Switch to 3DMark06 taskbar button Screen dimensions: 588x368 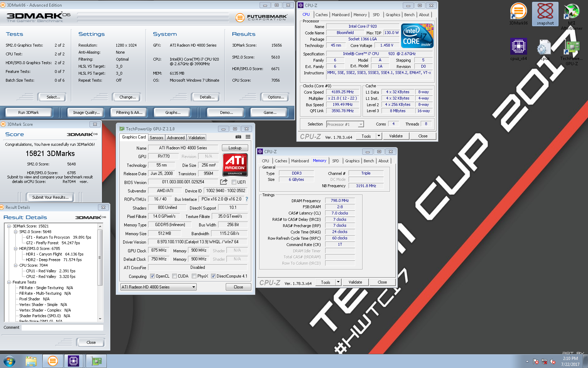tap(53, 361)
